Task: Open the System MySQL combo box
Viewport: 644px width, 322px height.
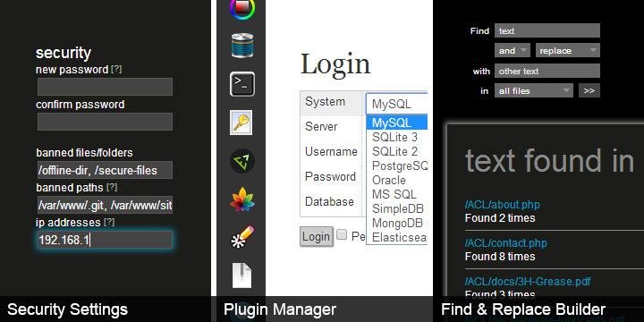Action: pos(397,104)
